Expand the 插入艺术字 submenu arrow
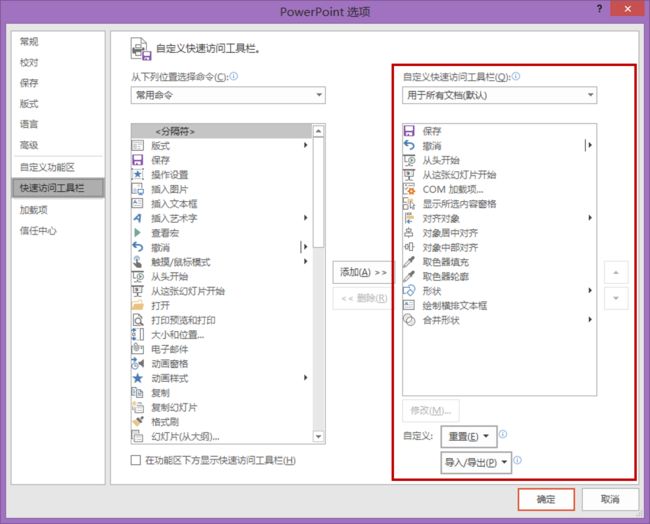 (x=306, y=218)
